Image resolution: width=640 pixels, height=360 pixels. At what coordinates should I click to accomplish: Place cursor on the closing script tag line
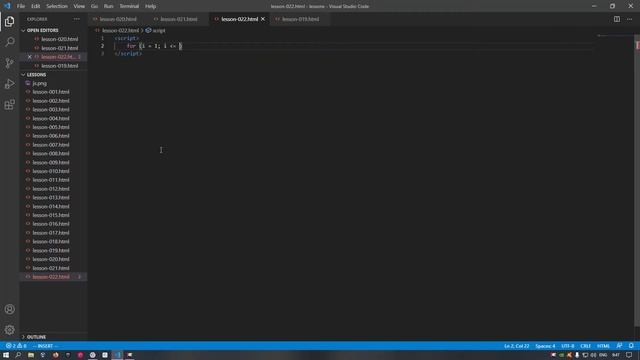128,53
